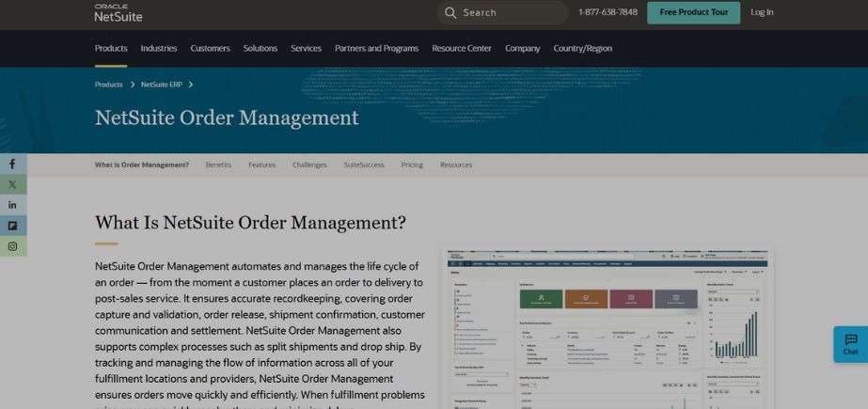Click chevron after Products breadcrumb
This screenshot has height=409, width=868.
click(x=133, y=85)
